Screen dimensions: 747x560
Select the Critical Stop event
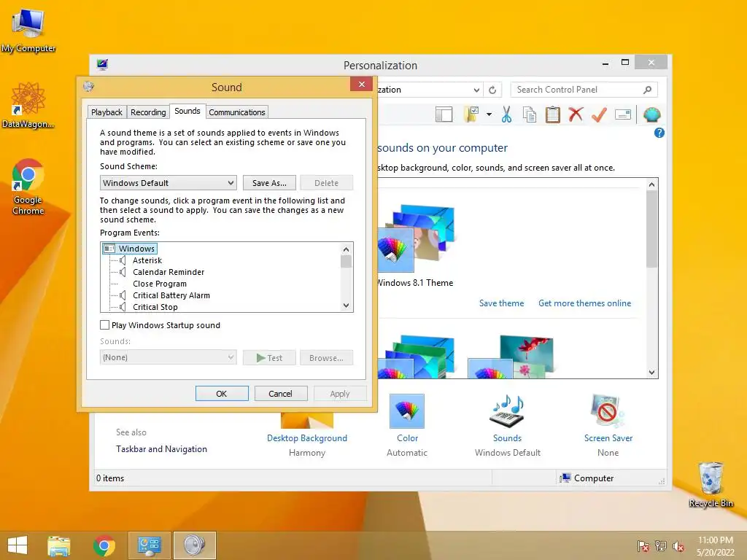click(155, 307)
